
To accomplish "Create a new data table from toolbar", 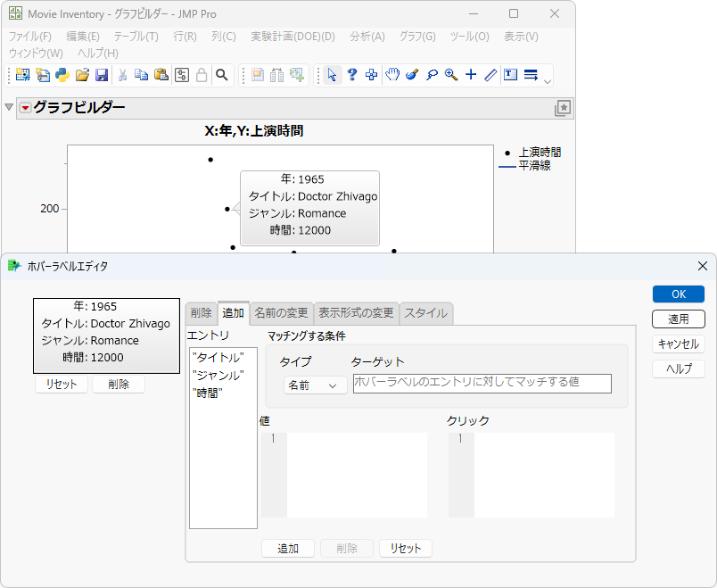I will [22, 75].
